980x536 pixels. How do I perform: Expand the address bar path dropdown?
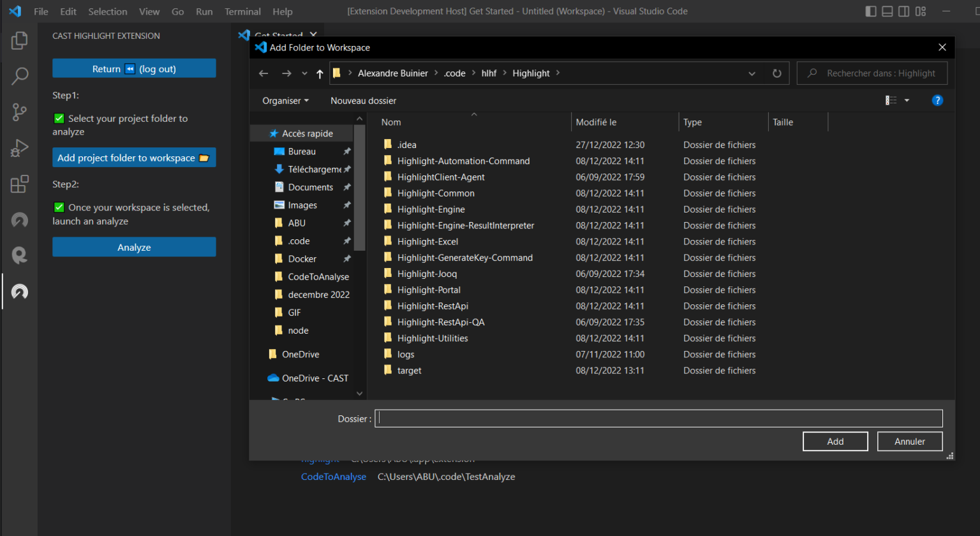(751, 73)
